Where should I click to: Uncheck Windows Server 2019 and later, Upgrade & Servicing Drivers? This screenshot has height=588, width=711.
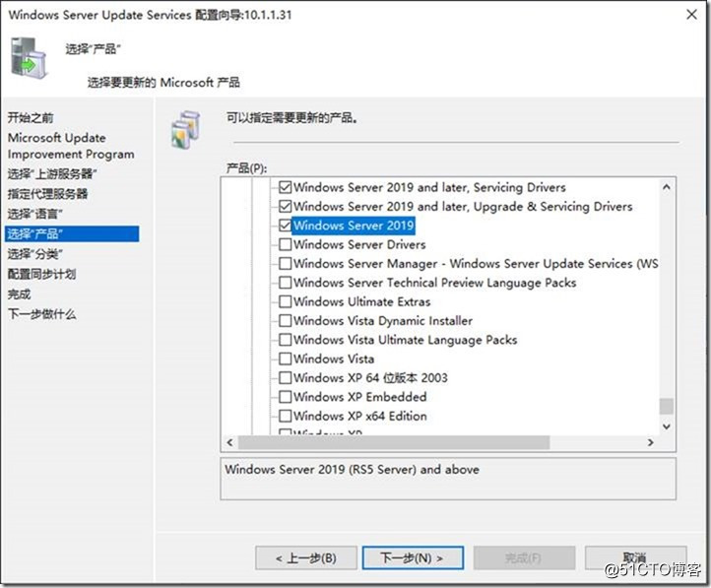coord(285,206)
